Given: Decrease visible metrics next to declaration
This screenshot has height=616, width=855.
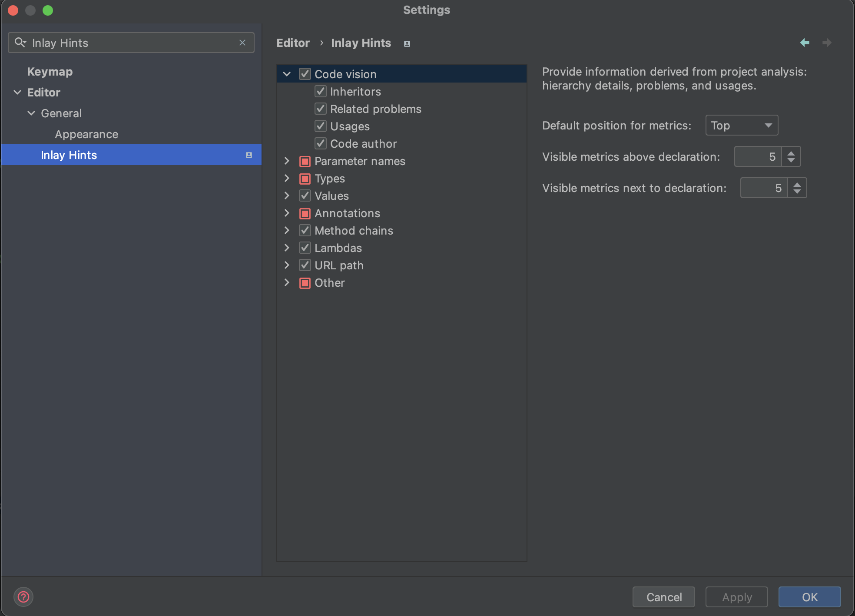Looking at the screenshot, I should (797, 192).
